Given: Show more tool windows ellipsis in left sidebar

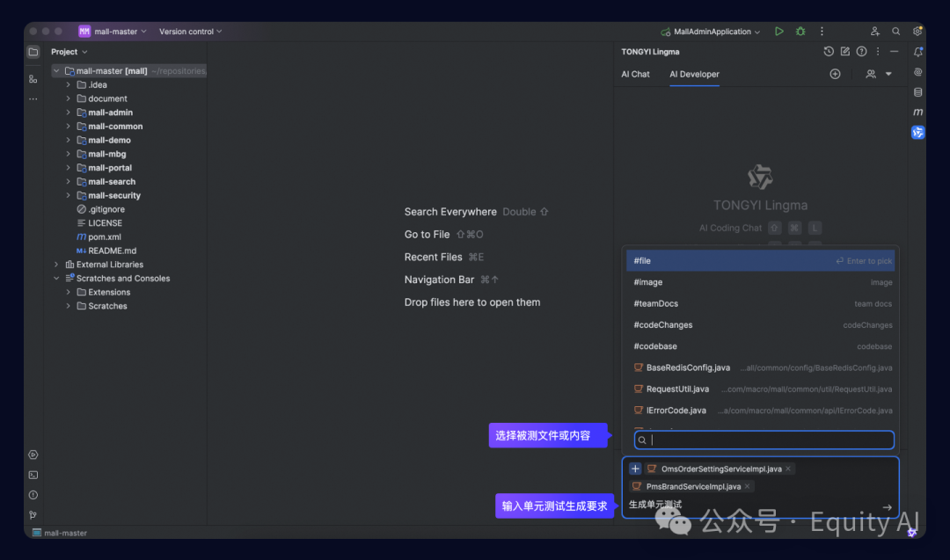Looking at the screenshot, I should click(x=33, y=98).
